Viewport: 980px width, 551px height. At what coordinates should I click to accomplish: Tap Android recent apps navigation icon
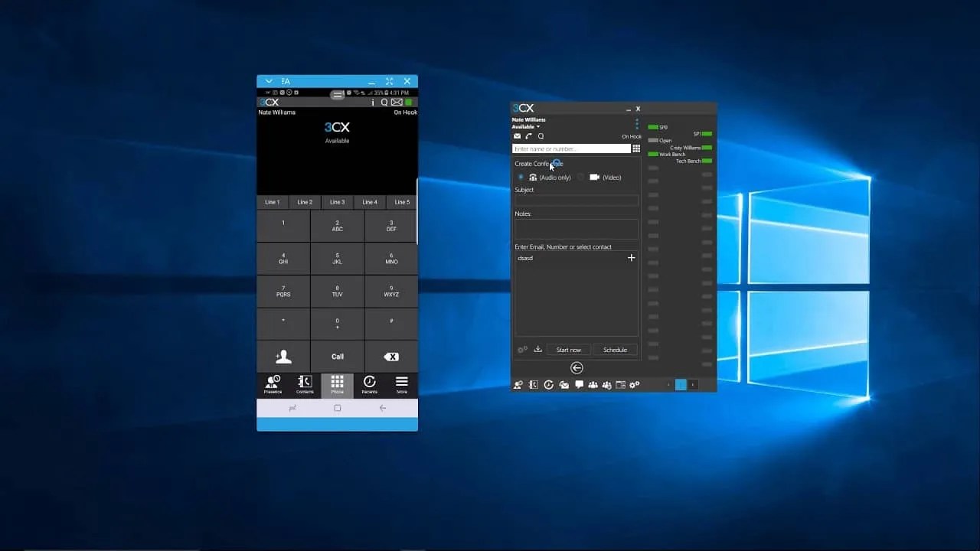(292, 408)
